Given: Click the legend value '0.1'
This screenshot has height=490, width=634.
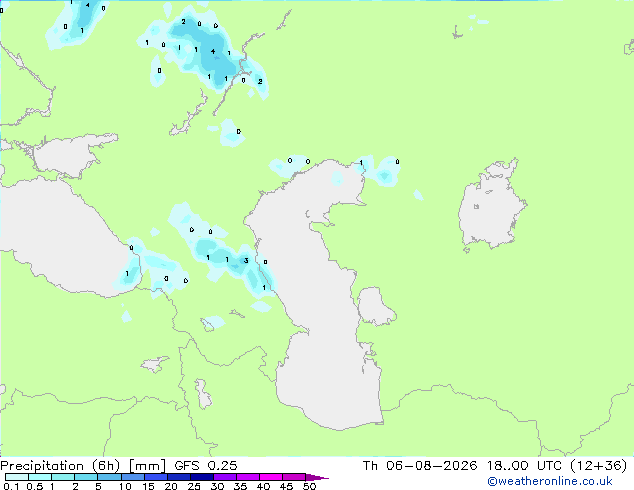Looking at the screenshot, I should pyautogui.click(x=11, y=486).
